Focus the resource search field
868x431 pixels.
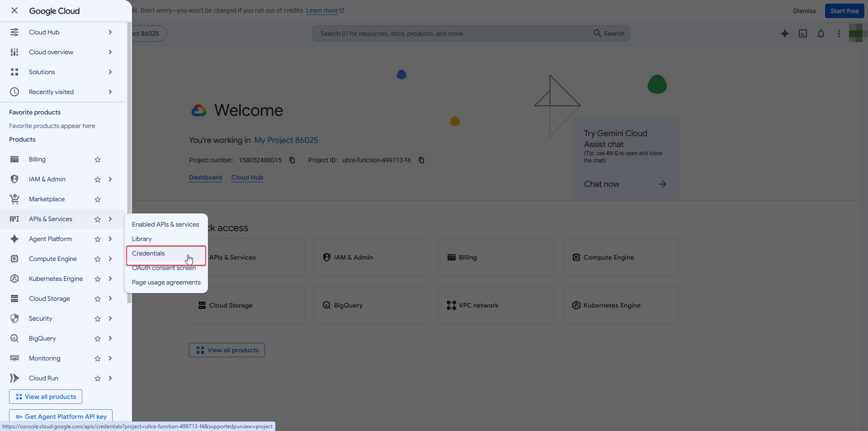pyautogui.click(x=471, y=33)
